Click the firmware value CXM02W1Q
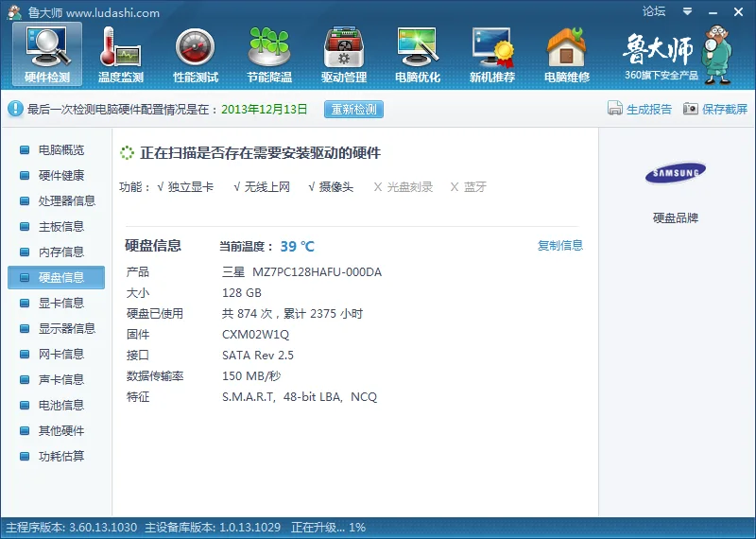 [255, 335]
